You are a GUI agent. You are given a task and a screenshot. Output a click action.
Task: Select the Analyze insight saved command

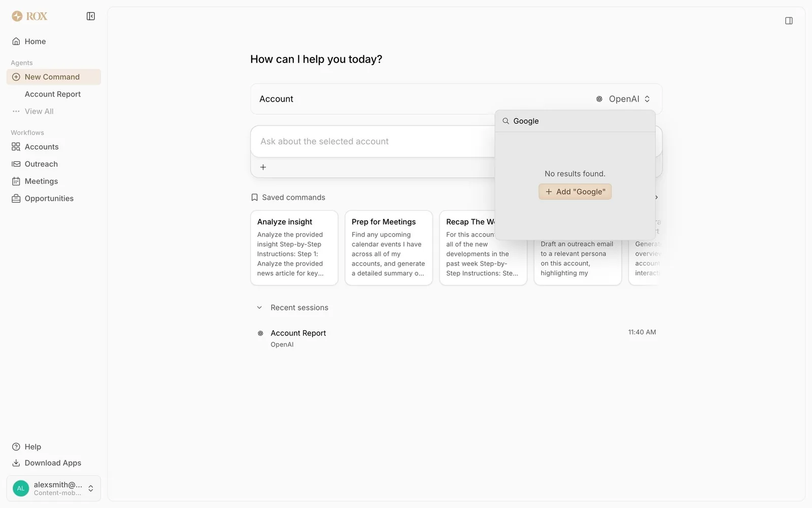pos(294,248)
